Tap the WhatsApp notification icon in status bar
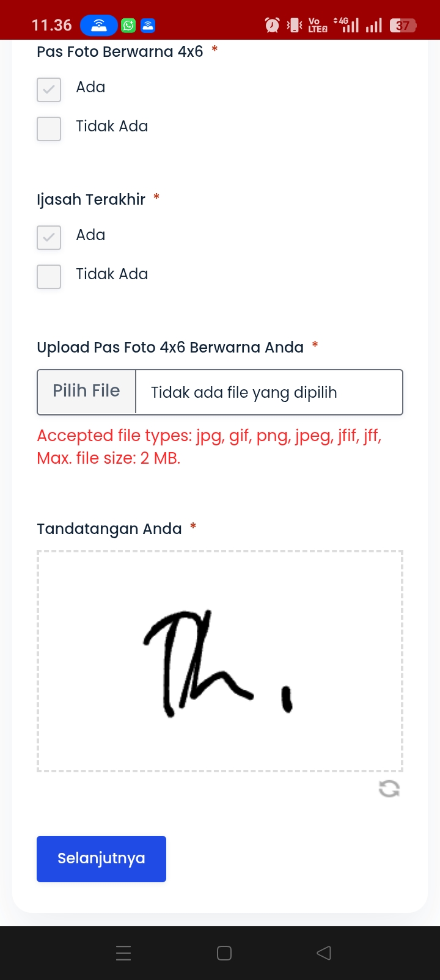 tap(128, 25)
